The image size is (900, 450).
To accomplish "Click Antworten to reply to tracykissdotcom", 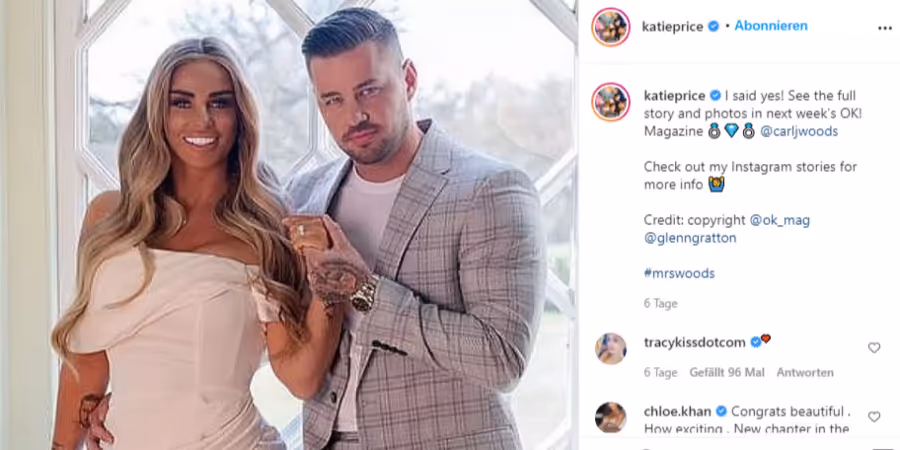I will (x=805, y=373).
